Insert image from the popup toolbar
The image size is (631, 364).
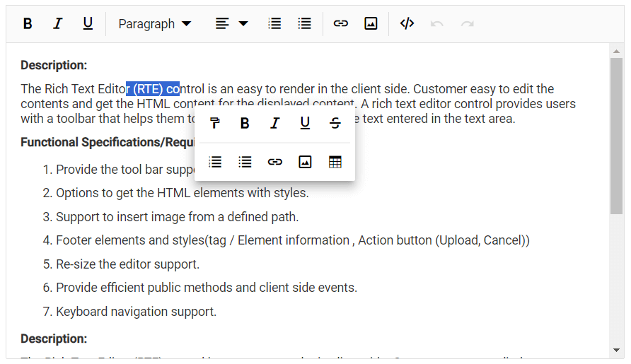305,162
